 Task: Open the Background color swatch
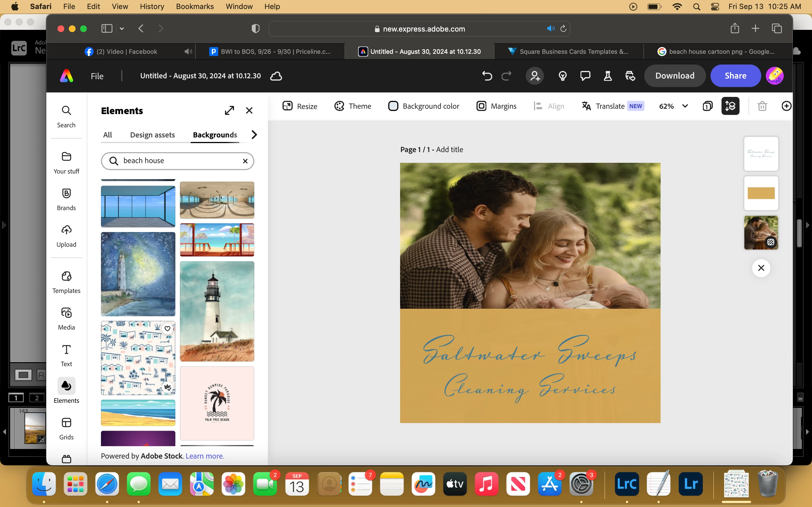[393, 106]
